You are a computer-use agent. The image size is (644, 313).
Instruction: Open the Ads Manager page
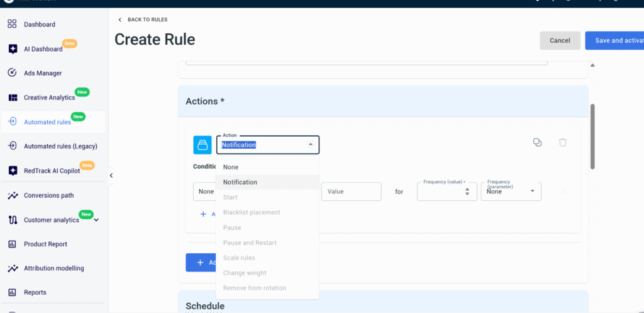(43, 73)
